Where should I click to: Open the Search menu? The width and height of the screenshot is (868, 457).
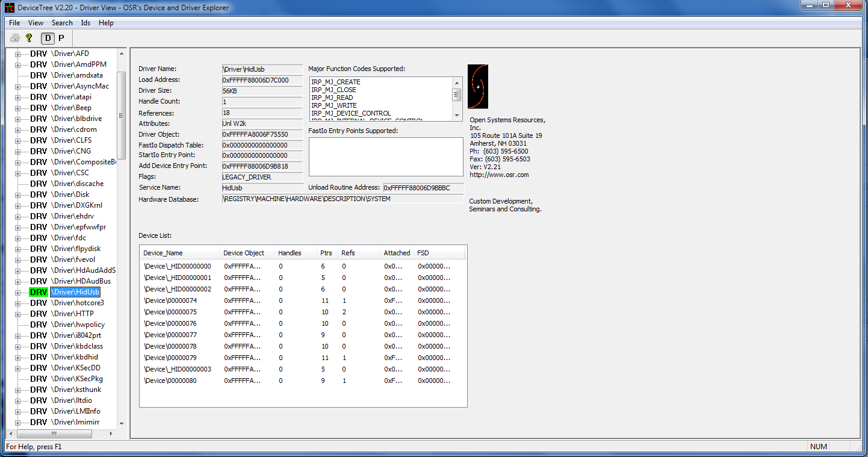point(62,23)
